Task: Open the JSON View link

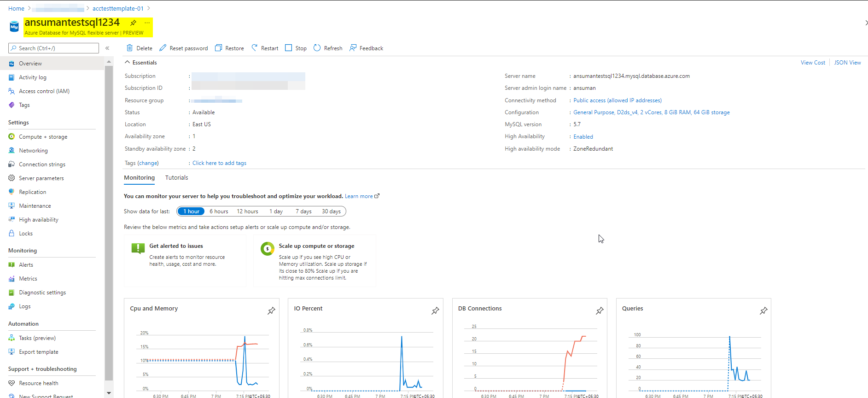Action: coord(847,63)
